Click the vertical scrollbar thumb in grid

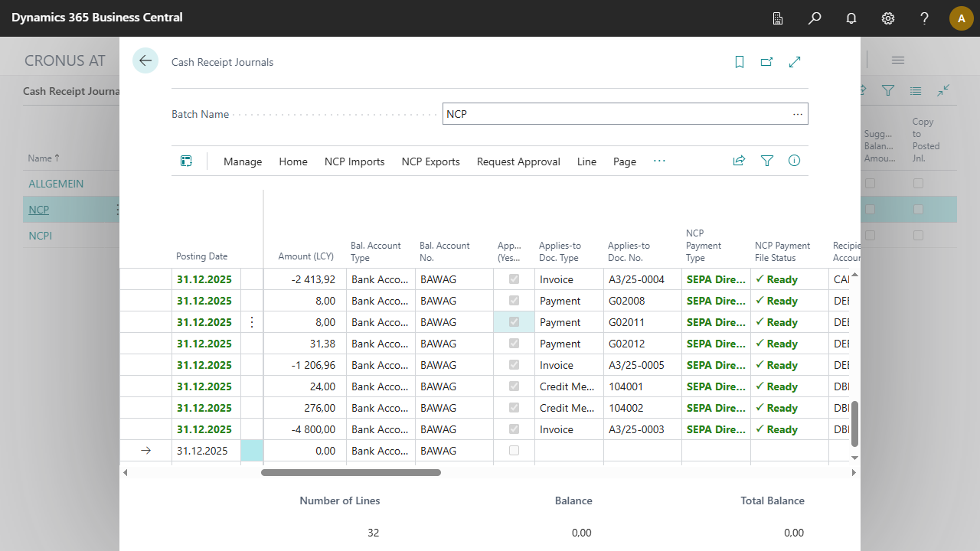tap(854, 423)
